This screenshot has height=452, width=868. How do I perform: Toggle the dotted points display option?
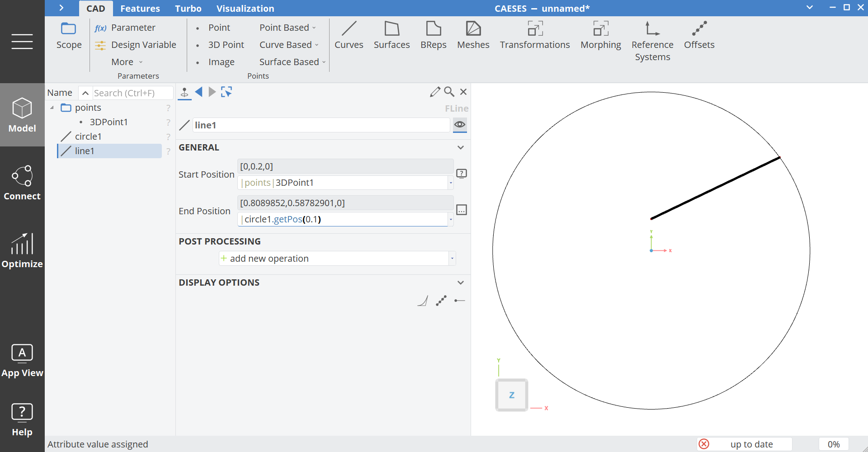441,301
